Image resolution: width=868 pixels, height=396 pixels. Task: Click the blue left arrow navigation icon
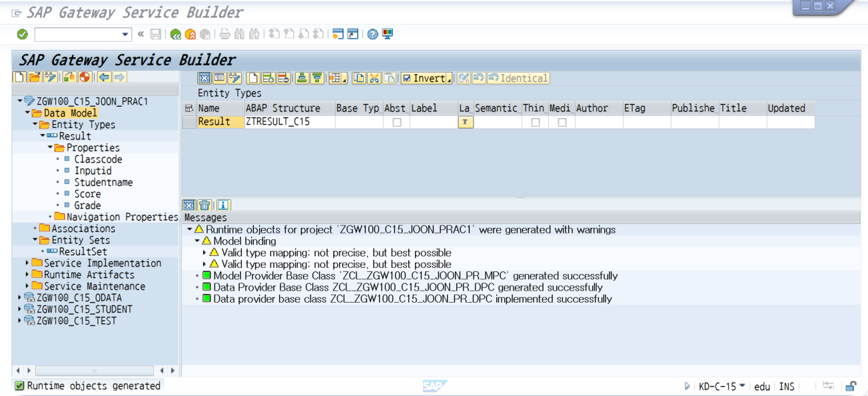(104, 77)
